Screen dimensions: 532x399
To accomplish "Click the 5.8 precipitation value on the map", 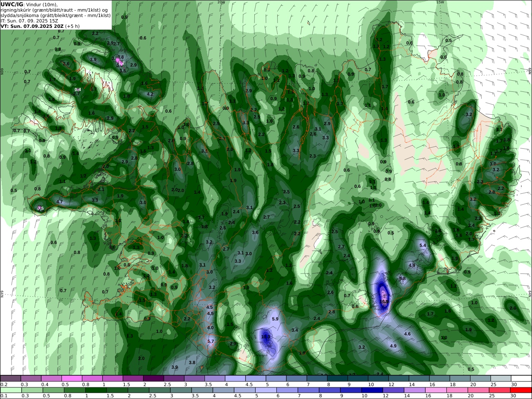I will pyautogui.click(x=402, y=278).
